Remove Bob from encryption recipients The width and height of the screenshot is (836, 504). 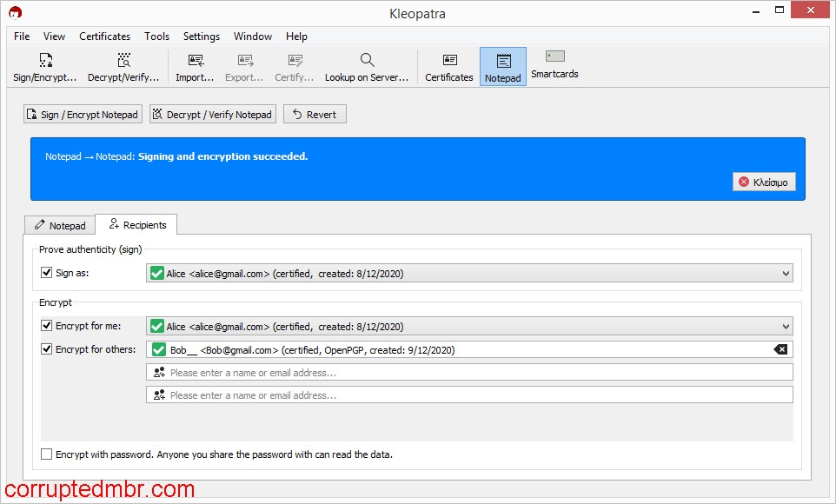pos(780,348)
